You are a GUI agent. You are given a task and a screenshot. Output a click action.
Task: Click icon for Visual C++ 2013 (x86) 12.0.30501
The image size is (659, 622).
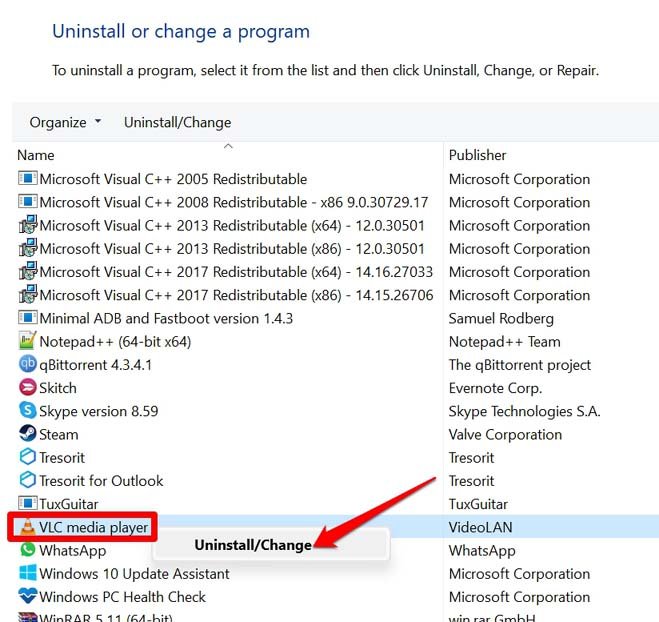[28, 248]
